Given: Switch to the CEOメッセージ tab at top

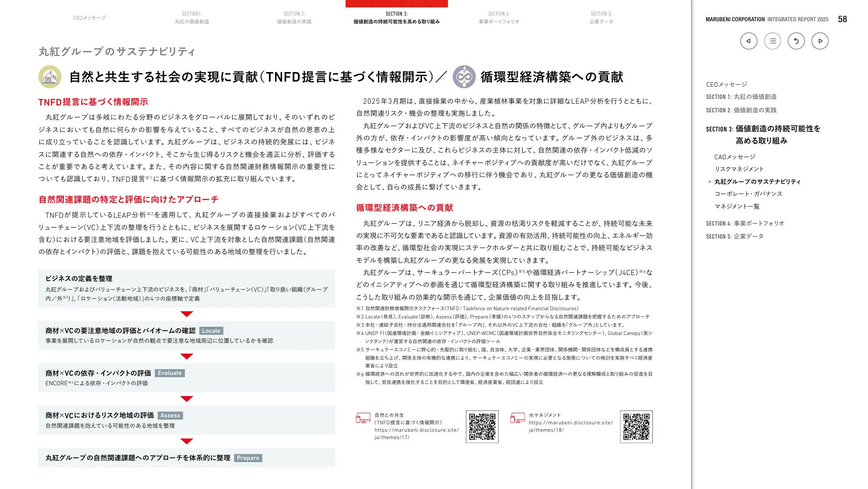Looking at the screenshot, I should 90,18.
